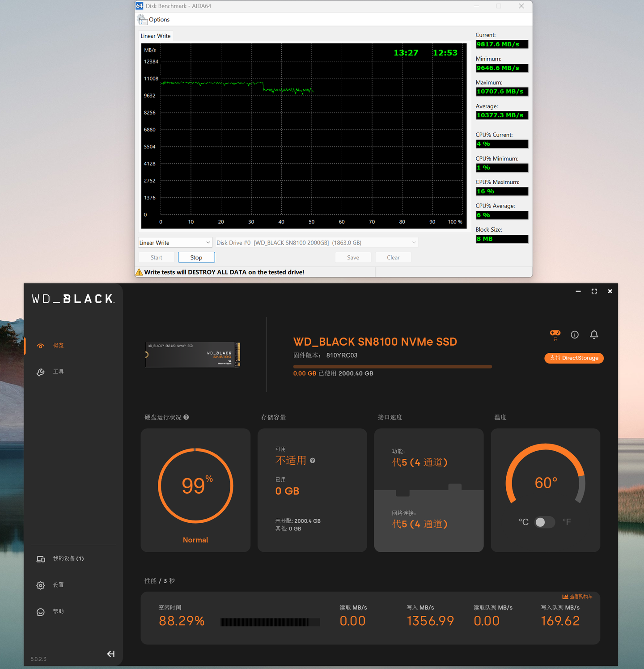Click the 99% drive health gauge
The image size is (644, 669).
pyautogui.click(x=195, y=486)
